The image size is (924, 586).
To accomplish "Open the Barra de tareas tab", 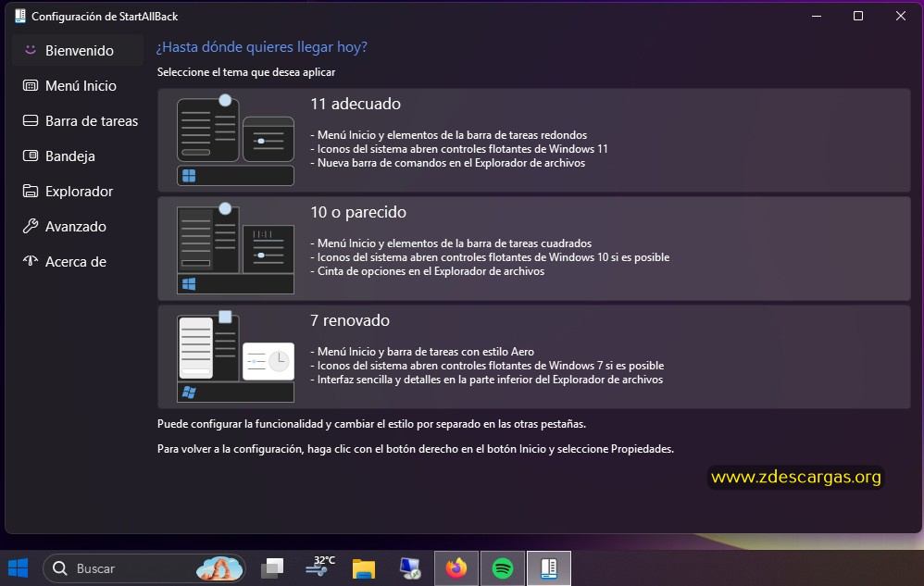I will (x=78, y=120).
